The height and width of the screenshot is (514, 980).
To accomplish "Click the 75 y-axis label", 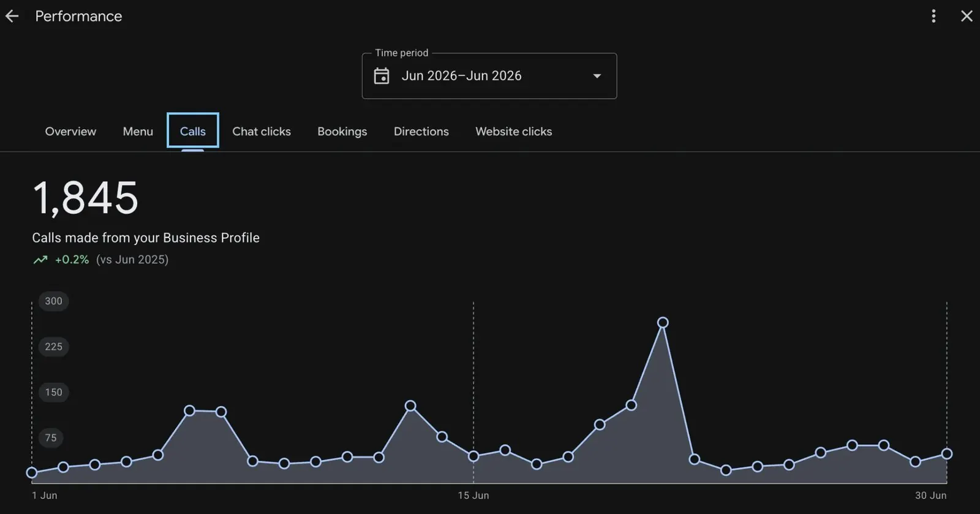I will point(51,438).
